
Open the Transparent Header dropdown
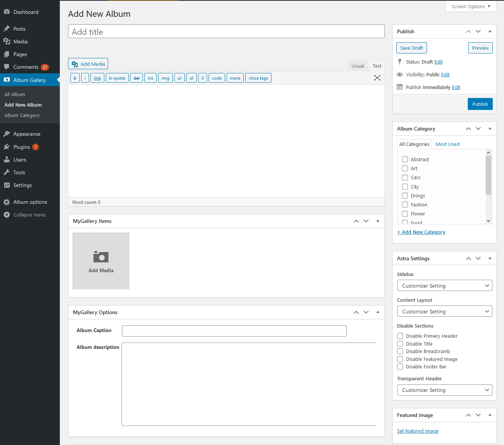click(x=445, y=390)
